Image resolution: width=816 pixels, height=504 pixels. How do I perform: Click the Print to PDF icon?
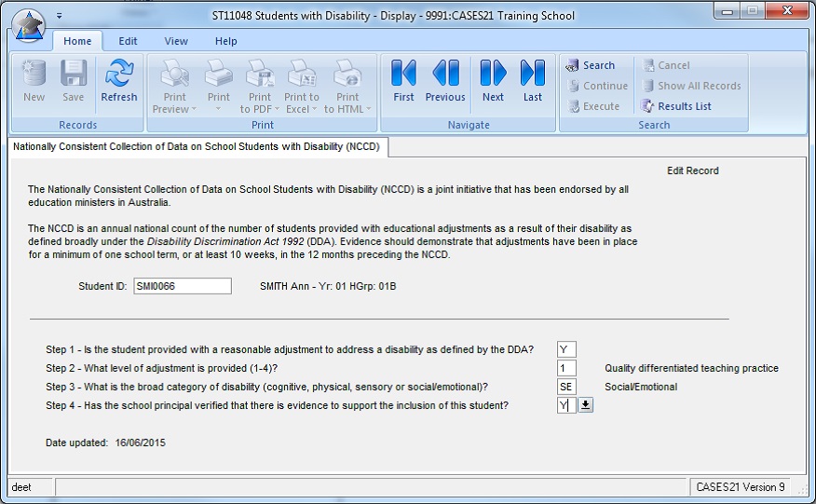260,73
